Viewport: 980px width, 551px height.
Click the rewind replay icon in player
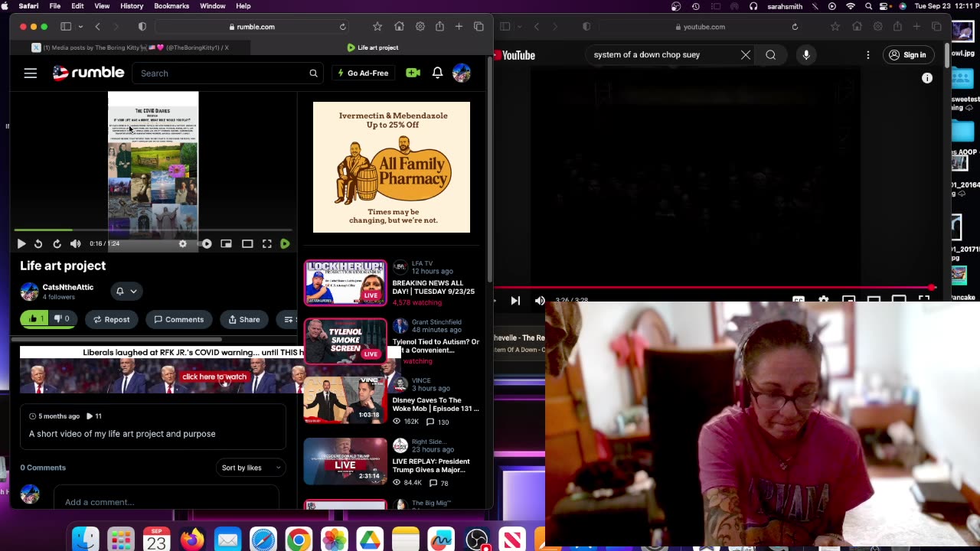click(38, 243)
